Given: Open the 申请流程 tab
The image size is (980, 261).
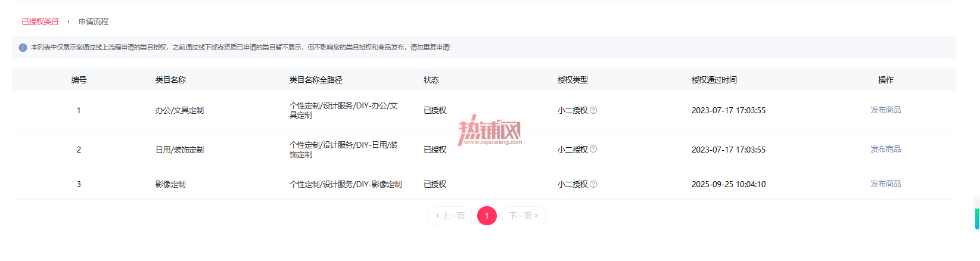Looking at the screenshot, I should (94, 21).
